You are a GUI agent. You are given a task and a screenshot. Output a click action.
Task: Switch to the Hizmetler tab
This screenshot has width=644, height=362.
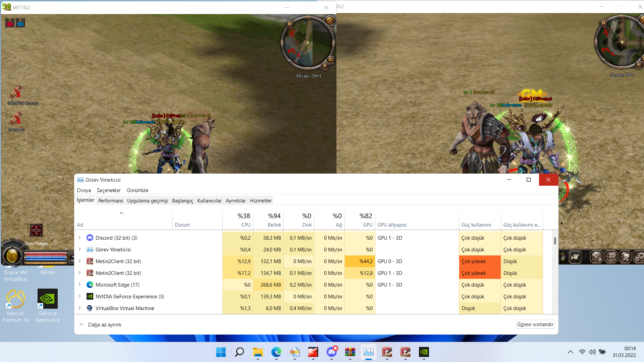[x=261, y=200]
